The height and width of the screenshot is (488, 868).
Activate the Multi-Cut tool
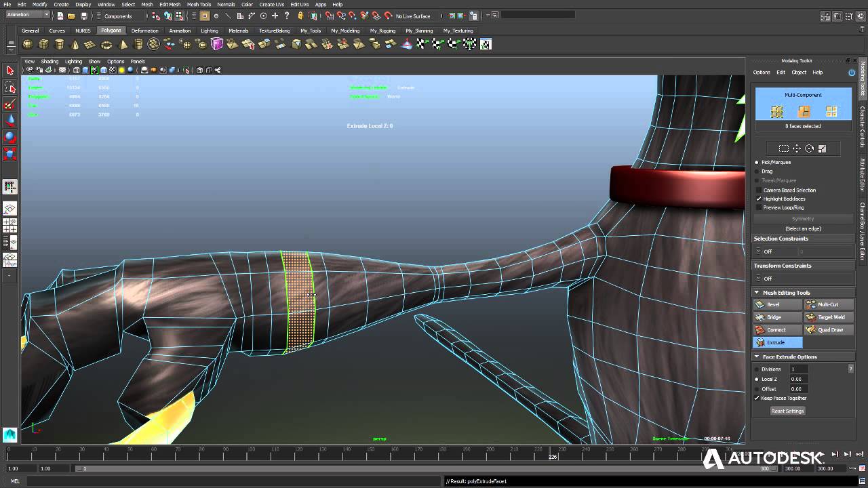tap(829, 304)
